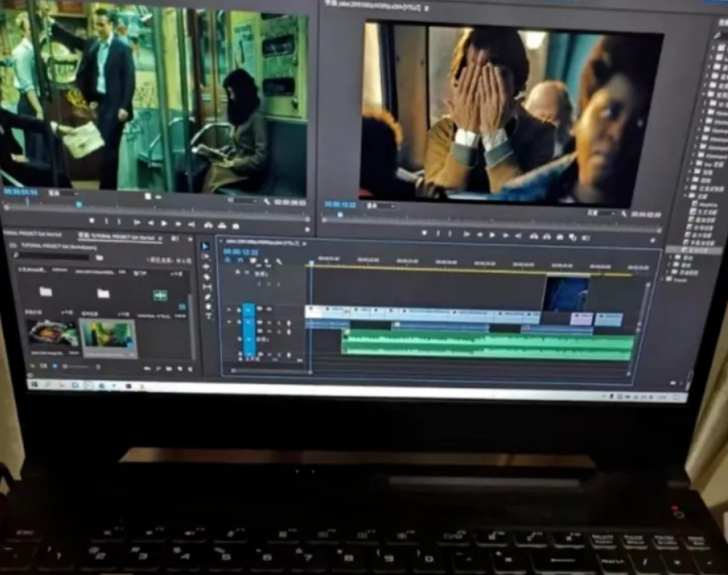Image resolution: width=728 pixels, height=575 pixels.
Task: Enable voice-over record on A1
Action: click(289, 323)
